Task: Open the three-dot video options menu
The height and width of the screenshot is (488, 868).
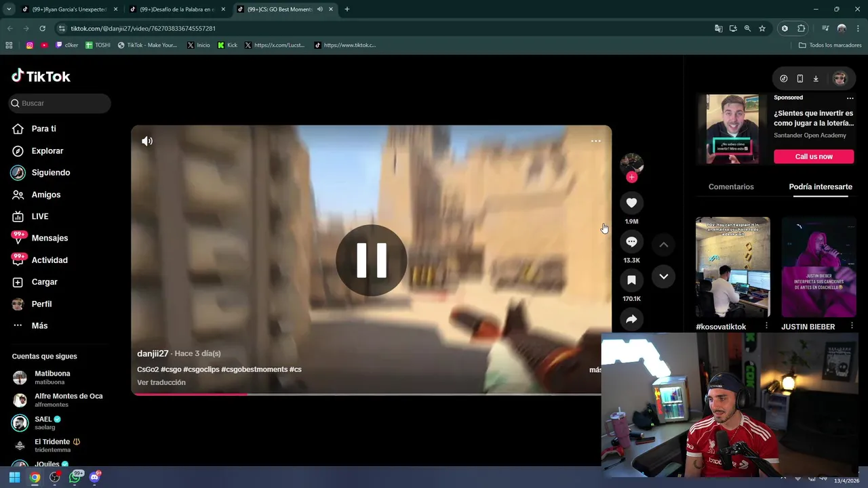Action: [x=595, y=141]
